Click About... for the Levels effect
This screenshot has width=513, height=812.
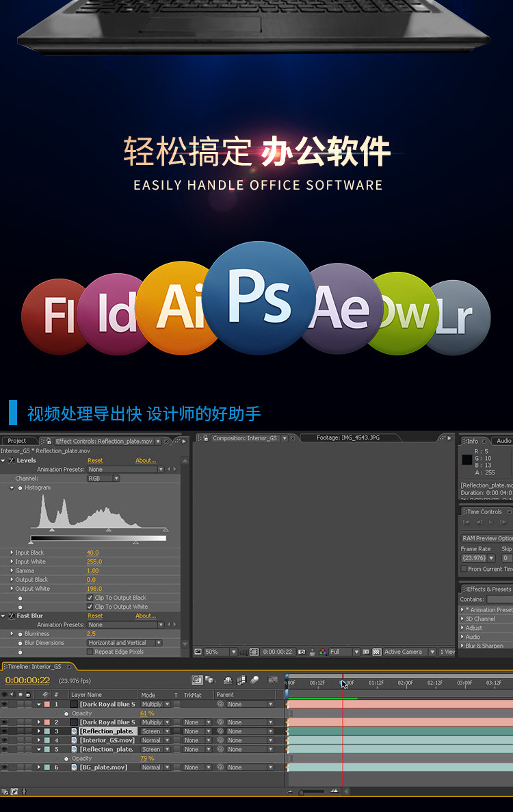[146, 460]
